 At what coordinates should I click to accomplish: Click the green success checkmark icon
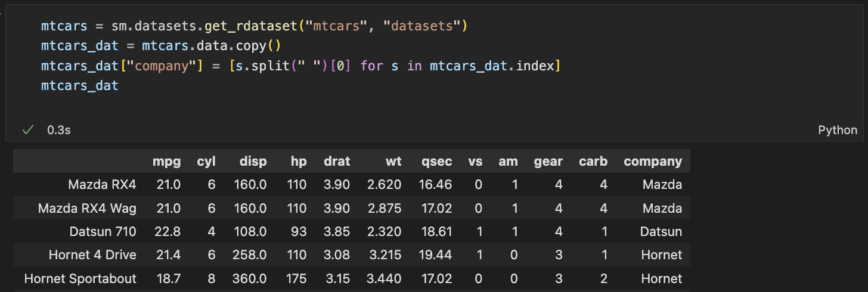(x=27, y=130)
